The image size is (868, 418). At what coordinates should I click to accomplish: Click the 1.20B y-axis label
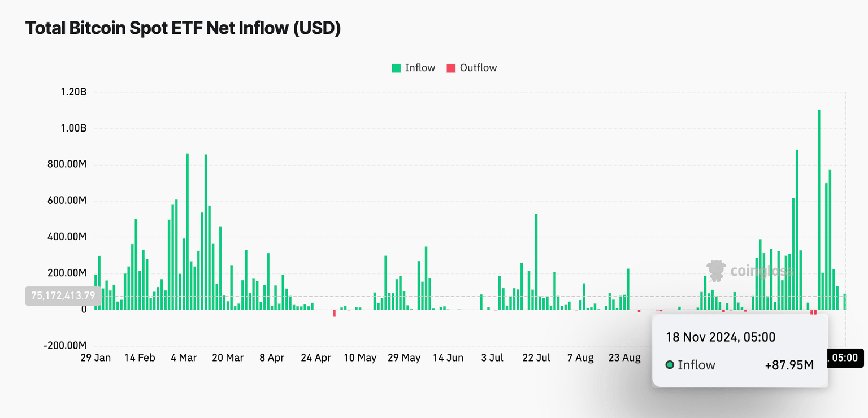(73, 92)
